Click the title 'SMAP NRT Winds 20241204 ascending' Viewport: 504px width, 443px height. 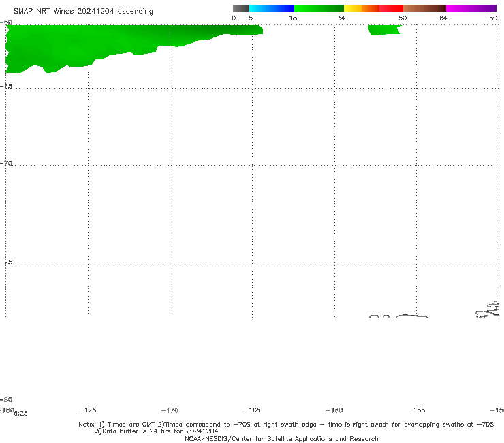point(83,12)
